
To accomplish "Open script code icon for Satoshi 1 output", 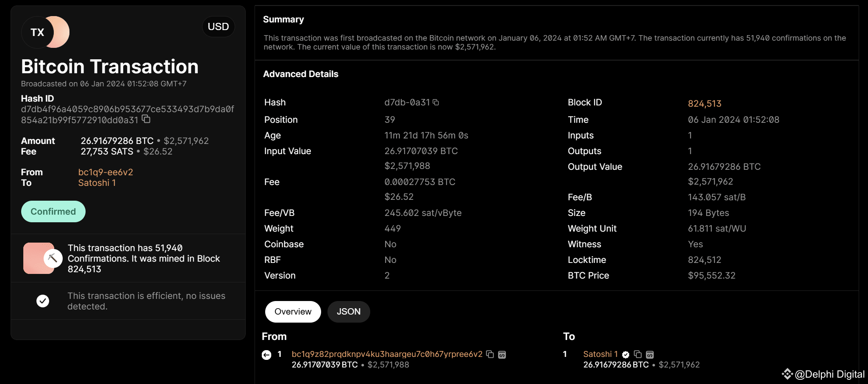I will click(x=650, y=354).
